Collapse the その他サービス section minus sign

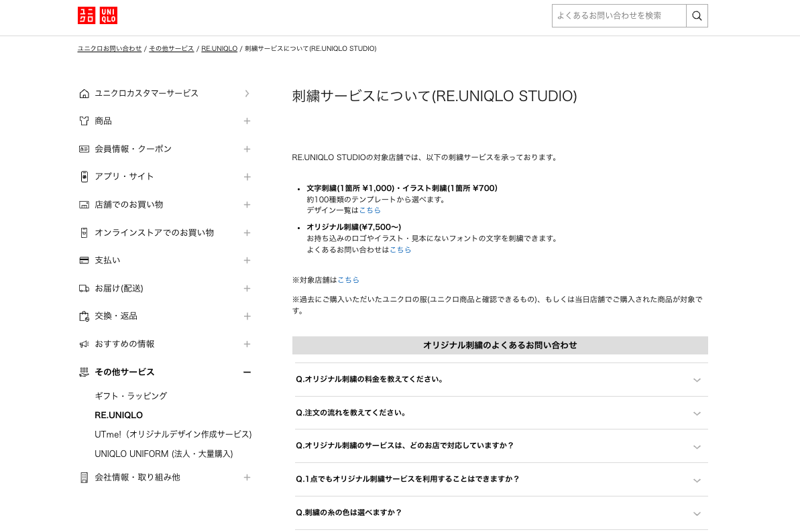coord(247,372)
